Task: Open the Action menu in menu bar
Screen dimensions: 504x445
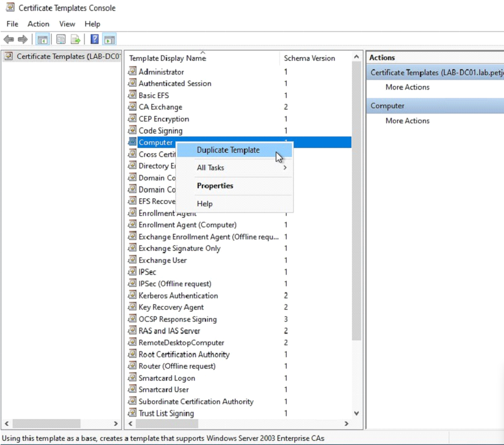Action: (x=38, y=24)
